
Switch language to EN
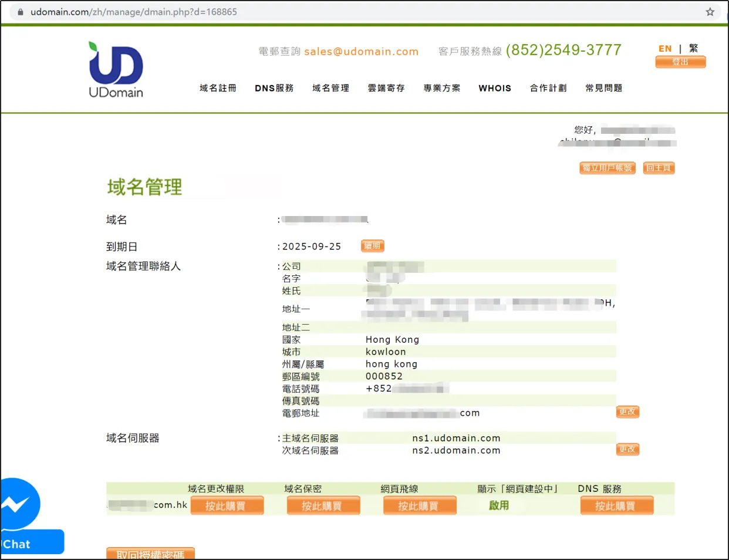tap(664, 49)
